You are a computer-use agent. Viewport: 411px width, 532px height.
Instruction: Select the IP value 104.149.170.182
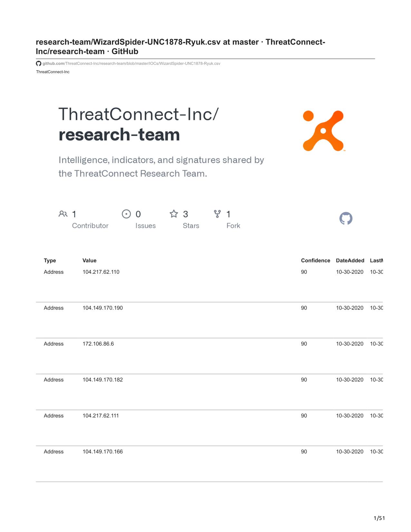click(103, 380)
